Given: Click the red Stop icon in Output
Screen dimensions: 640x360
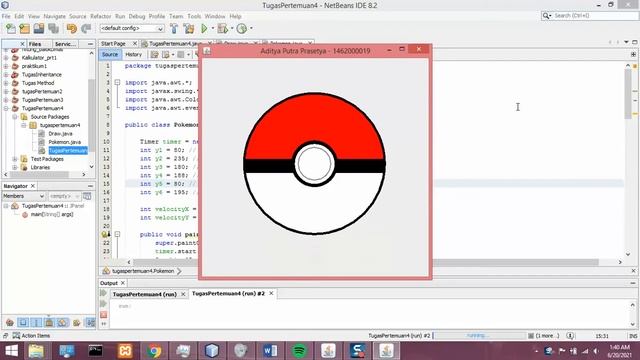Looking at the screenshot, I should coord(104,315).
